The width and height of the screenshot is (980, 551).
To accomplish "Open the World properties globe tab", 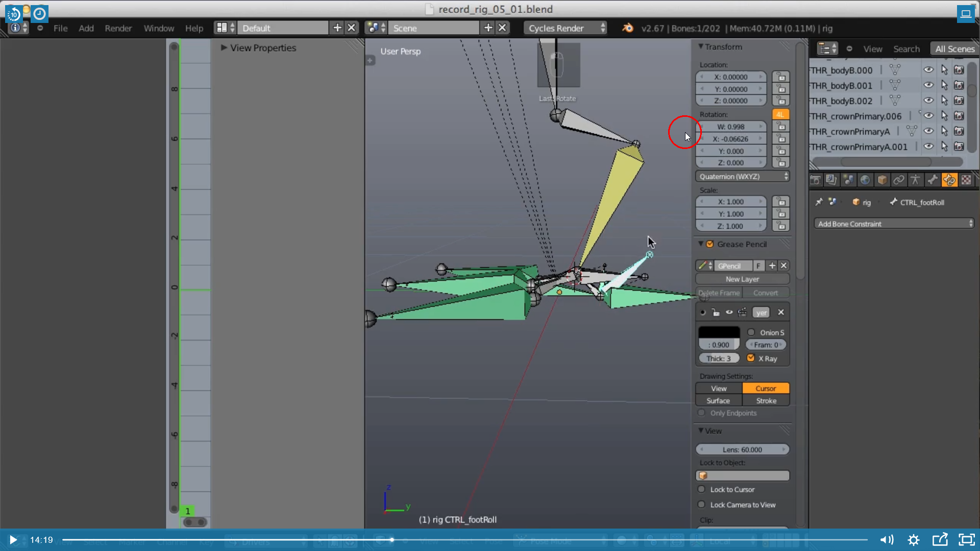I will (865, 180).
